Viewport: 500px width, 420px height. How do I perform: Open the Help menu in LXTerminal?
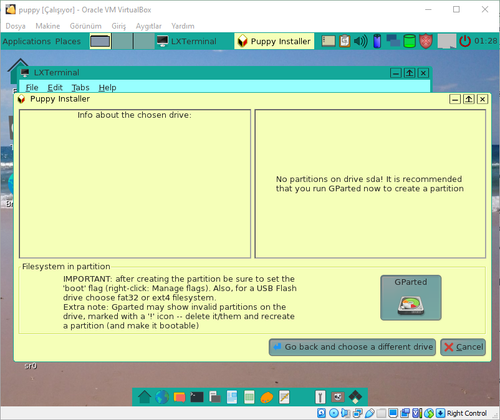click(107, 87)
